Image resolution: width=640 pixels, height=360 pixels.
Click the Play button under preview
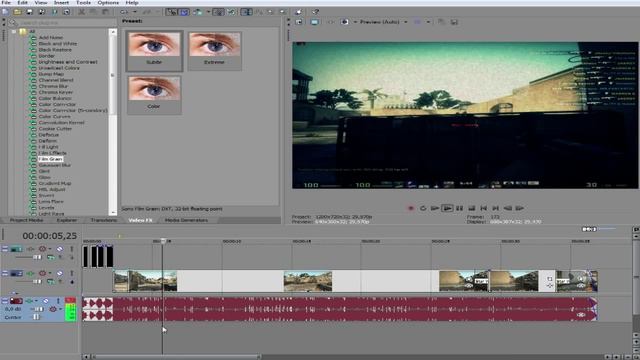pos(447,208)
